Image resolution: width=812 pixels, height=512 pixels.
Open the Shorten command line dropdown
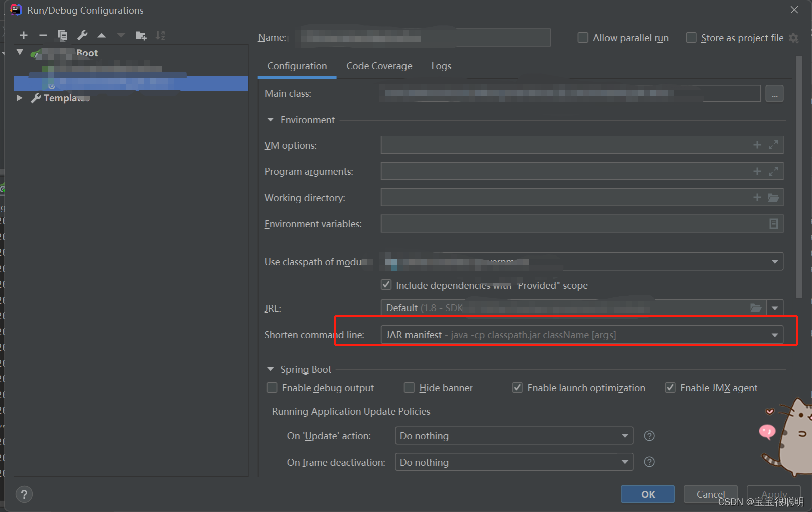[775, 334]
